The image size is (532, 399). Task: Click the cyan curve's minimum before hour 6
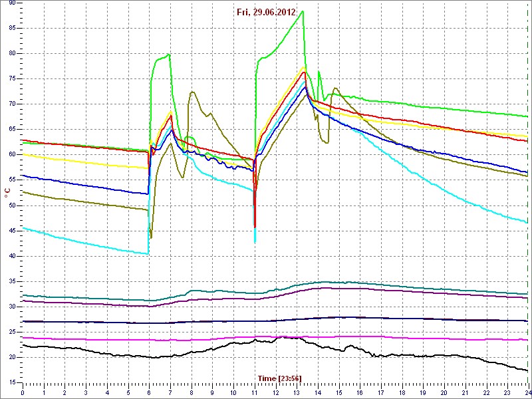(148, 253)
